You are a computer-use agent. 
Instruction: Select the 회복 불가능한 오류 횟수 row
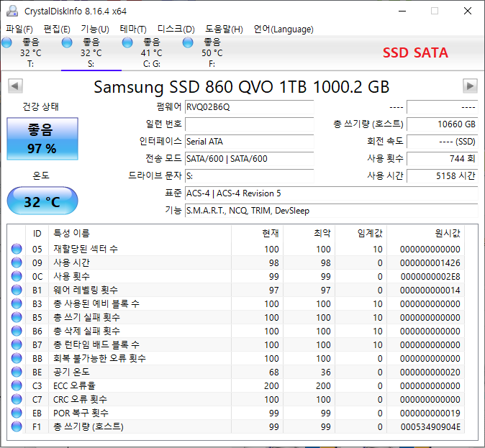[x=236, y=358]
